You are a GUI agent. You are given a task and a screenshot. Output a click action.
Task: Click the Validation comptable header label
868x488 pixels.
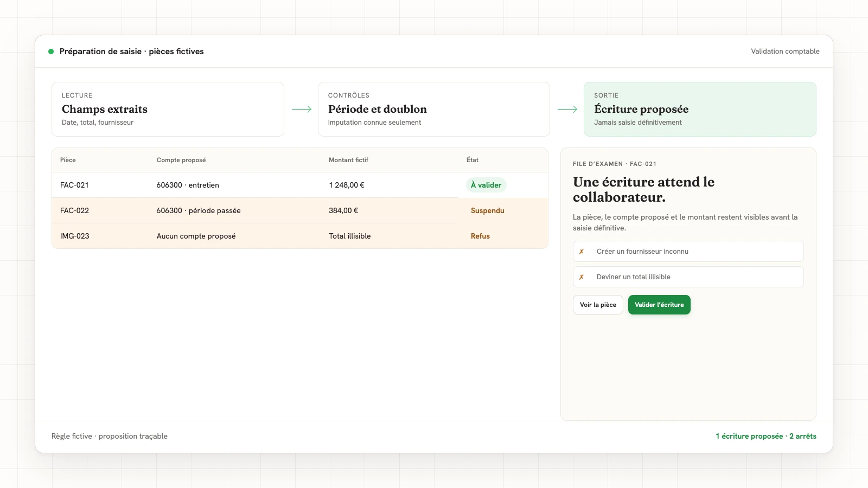(x=785, y=52)
